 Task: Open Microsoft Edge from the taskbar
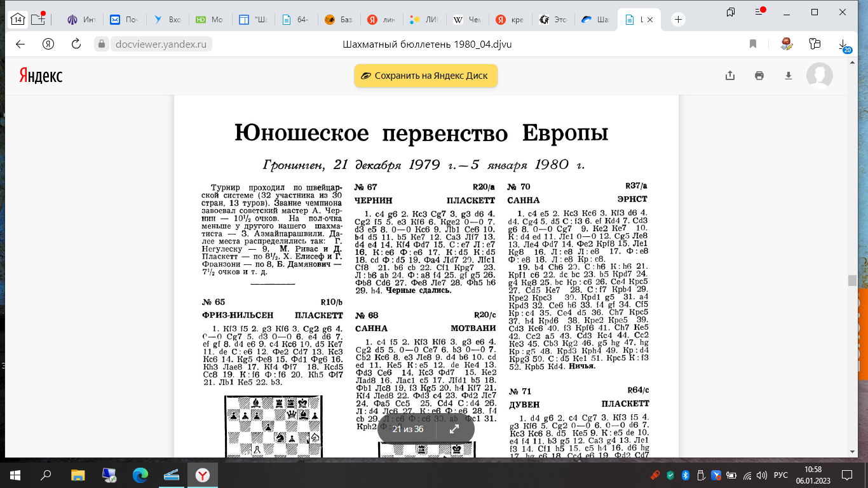click(x=140, y=475)
